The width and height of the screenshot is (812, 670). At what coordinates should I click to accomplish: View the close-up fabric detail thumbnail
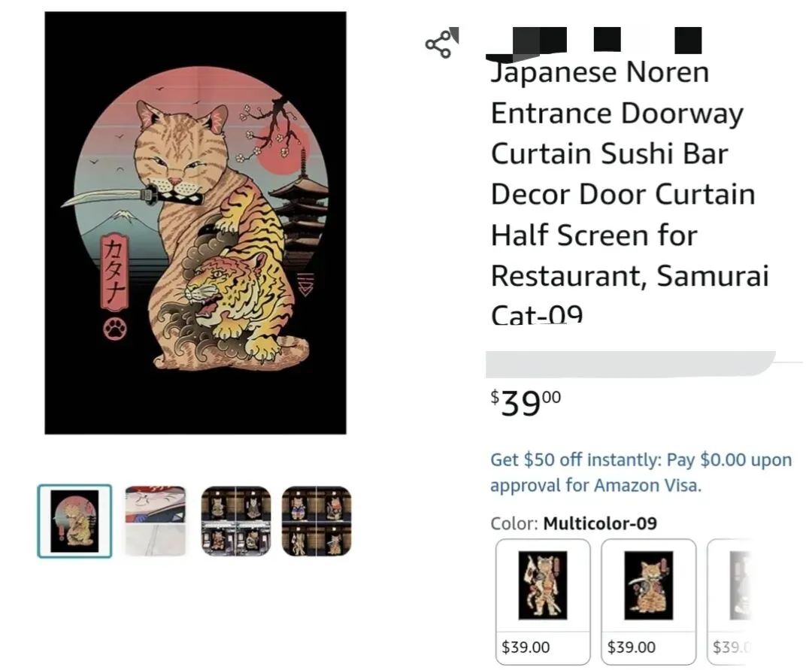[x=155, y=521]
